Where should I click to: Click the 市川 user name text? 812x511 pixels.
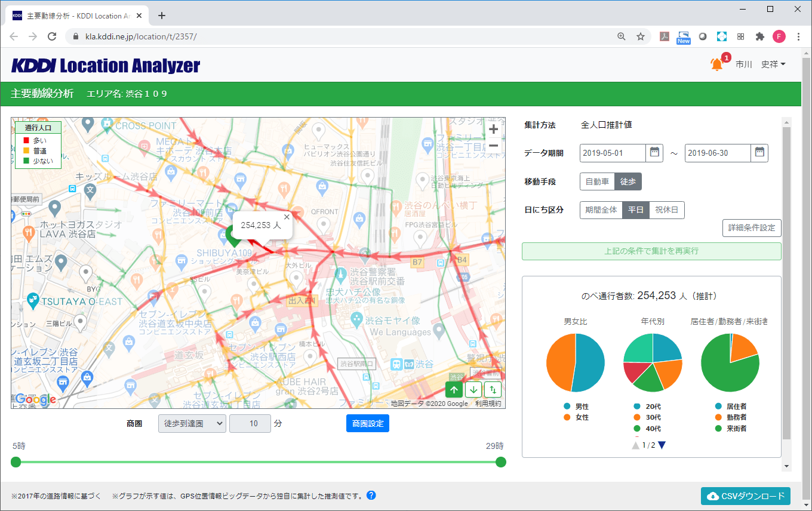pyautogui.click(x=743, y=64)
